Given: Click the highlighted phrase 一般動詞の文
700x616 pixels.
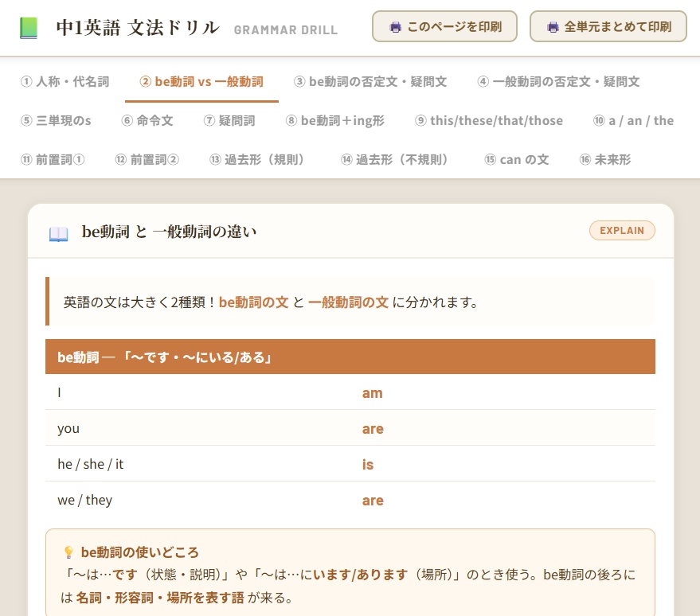Looking at the screenshot, I should [x=348, y=302].
